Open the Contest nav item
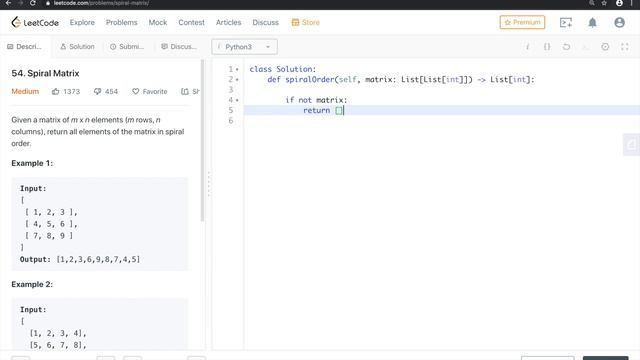 (x=191, y=22)
